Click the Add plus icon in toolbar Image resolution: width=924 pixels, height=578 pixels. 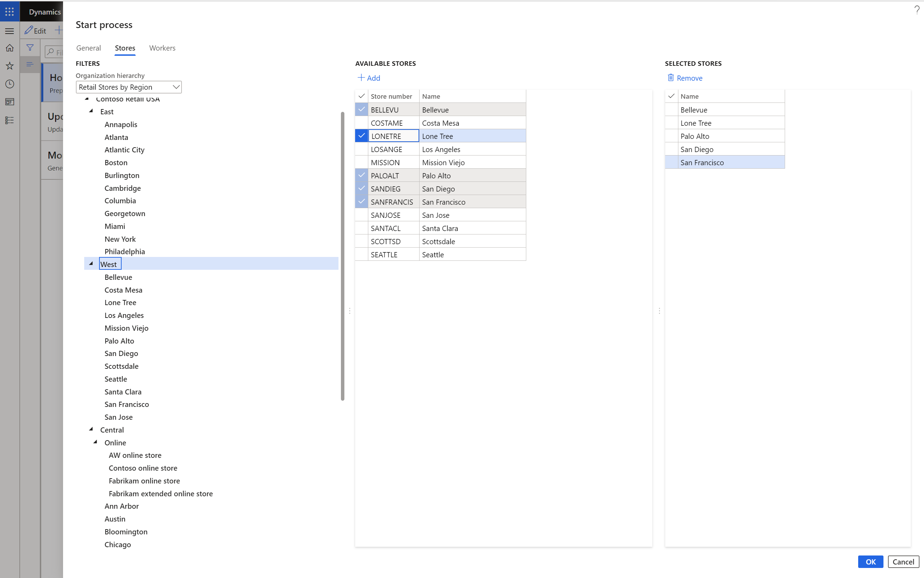click(362, 78)
